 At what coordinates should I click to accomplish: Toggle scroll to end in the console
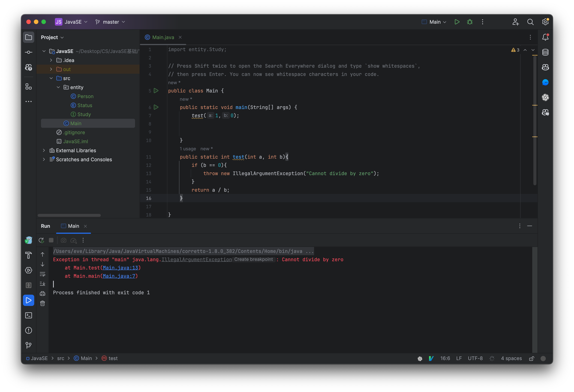pyautogui.click(x=43, y=284)
